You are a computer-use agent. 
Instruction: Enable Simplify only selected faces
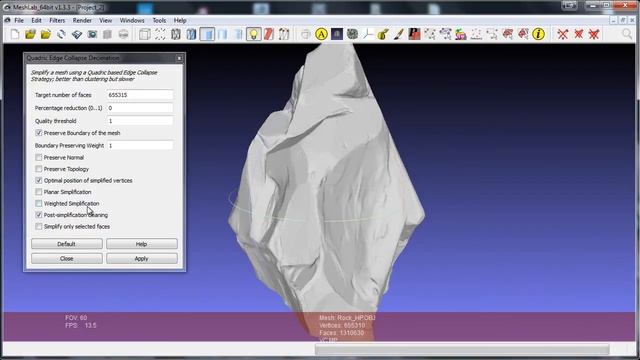coord(39,227)
